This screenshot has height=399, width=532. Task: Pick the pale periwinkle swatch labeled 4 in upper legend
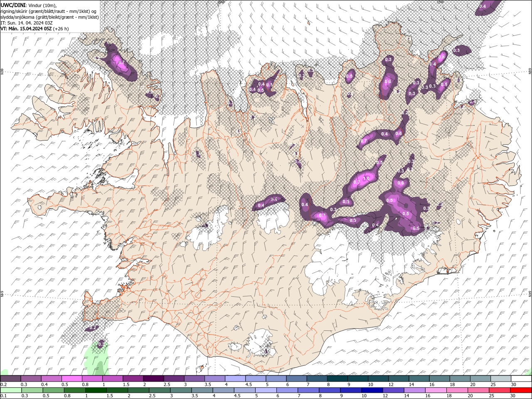(x=235, y=379)
